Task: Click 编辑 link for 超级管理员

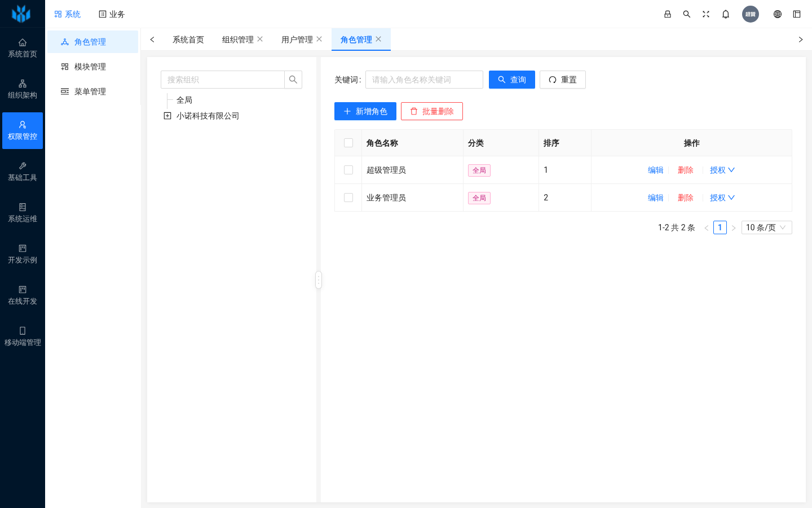Action: click(x=656, y=170)
